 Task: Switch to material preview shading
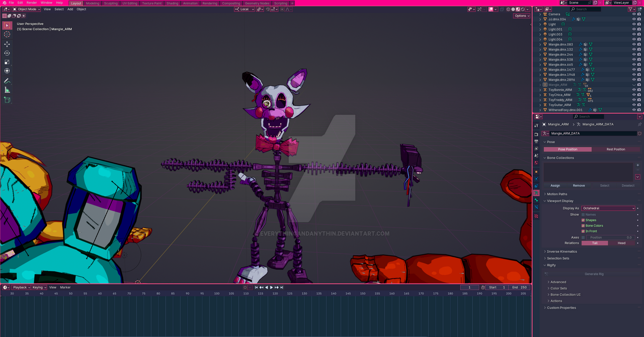click(x=518, y=9)
